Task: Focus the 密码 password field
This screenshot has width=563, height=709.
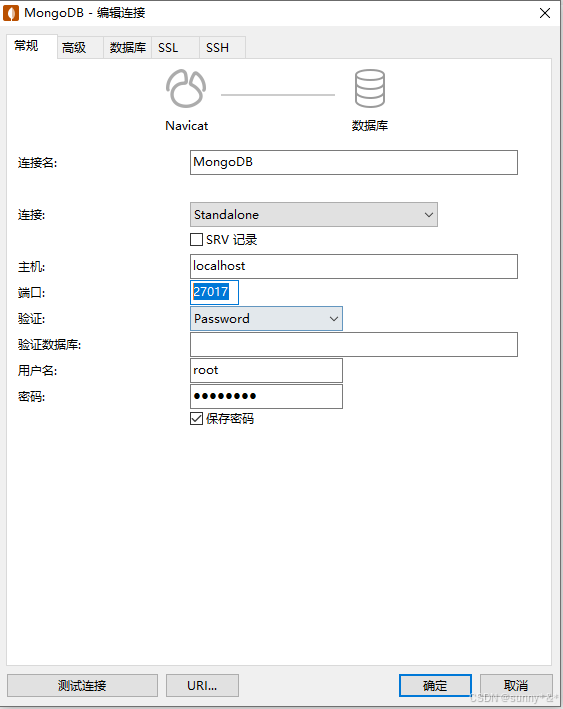Action: pyautogui.click(x=266, y=397)
